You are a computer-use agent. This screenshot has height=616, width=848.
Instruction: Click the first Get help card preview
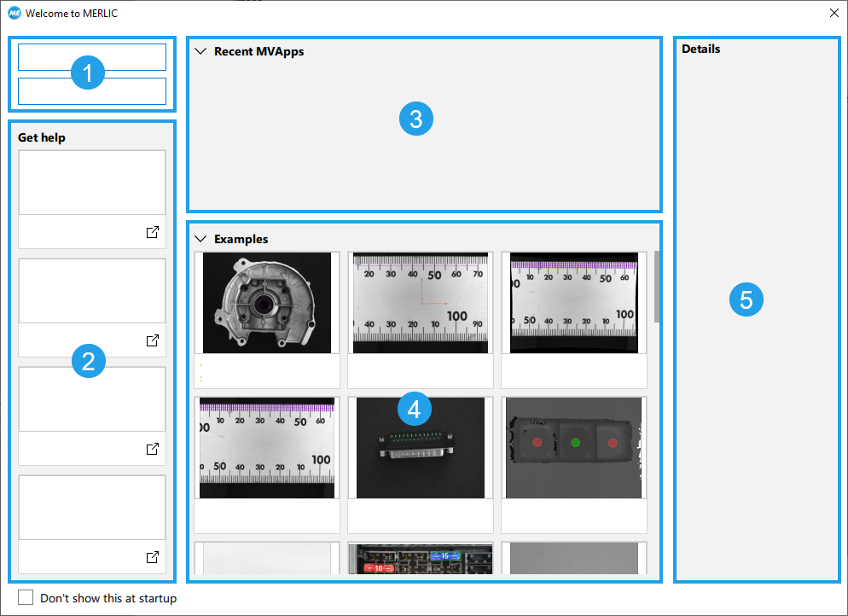(x=92, y=183)
